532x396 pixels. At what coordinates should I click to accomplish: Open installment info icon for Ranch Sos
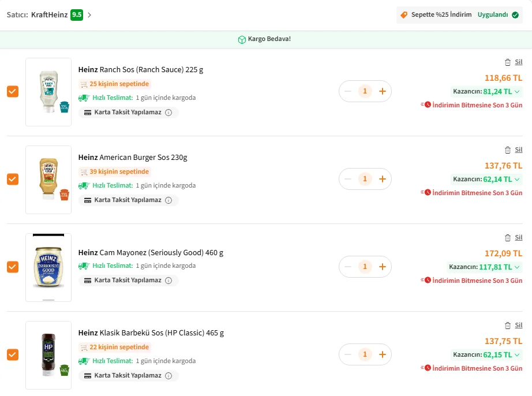tap(168, 113)
